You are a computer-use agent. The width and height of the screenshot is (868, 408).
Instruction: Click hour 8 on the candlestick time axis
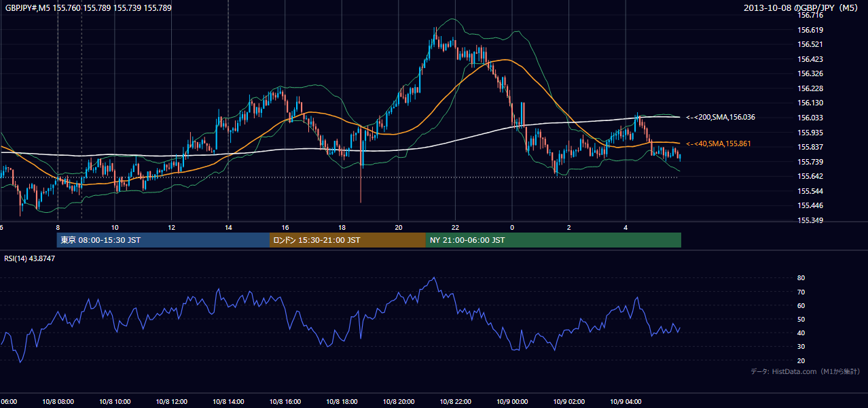[x=58, y=227]
